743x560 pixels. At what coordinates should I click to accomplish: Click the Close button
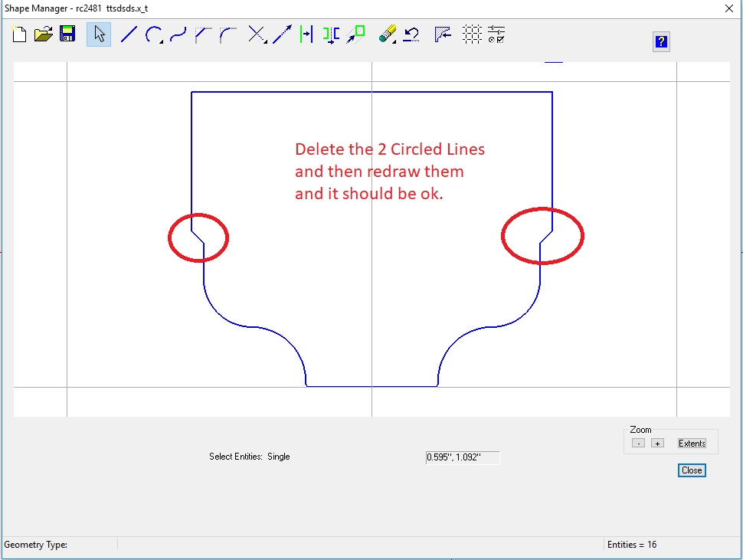[691, 470]
